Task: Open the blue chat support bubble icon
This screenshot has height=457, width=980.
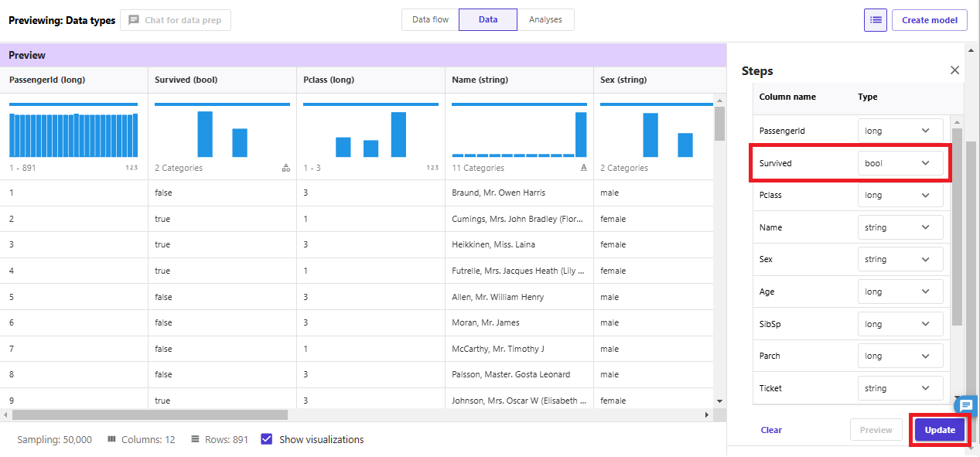Action: pos(967,405)
